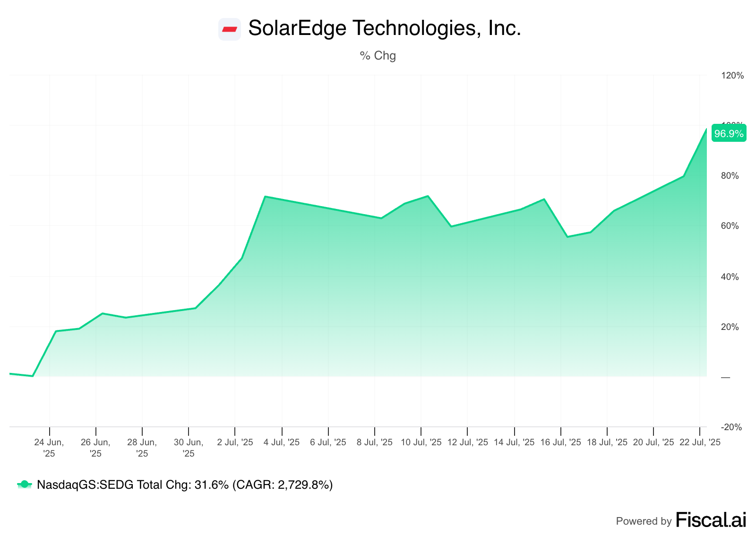Click the 96.9% end value badge
Screen dimensions: 756x536
tap(729, 134)
